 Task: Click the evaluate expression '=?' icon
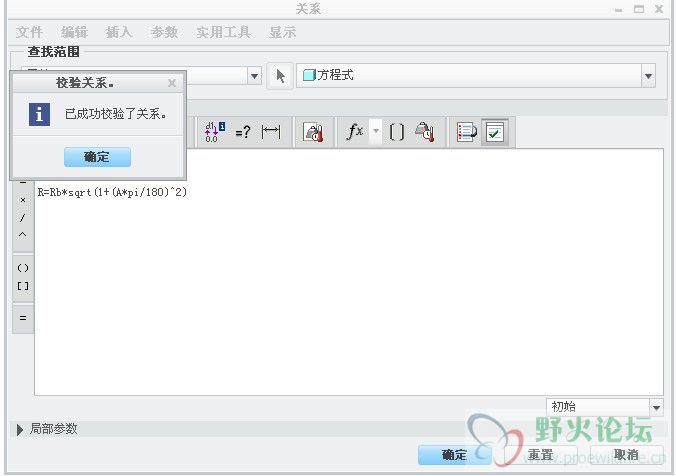click(243, 132)
